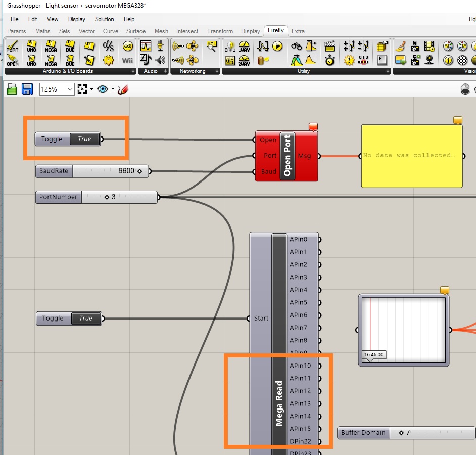Switch to the Maths tab
The width and height of the screenshot is (476, 455).
pos(43,31)
